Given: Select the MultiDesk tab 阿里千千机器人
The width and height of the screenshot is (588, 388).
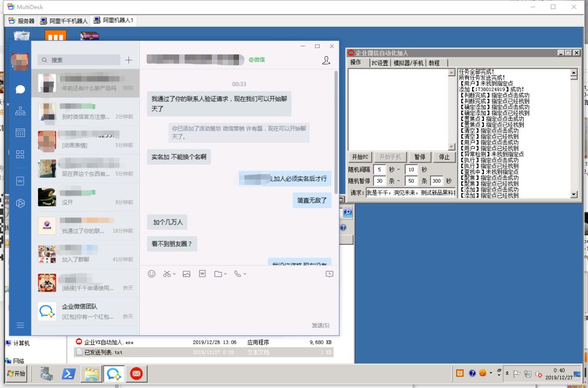Looking at the screenshot, I should (x=64, y=21).
